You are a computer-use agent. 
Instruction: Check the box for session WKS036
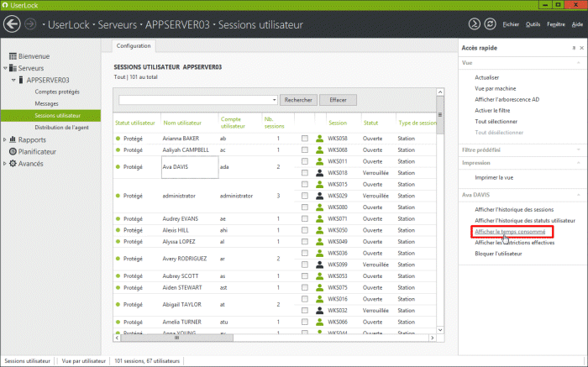pos(305,253)
